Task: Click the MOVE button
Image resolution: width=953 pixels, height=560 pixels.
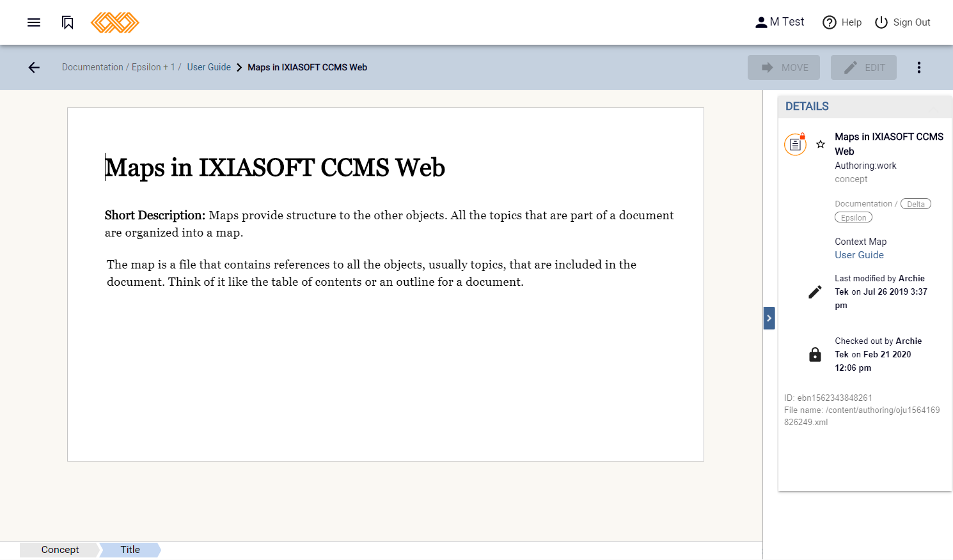Action: point(784,67)
